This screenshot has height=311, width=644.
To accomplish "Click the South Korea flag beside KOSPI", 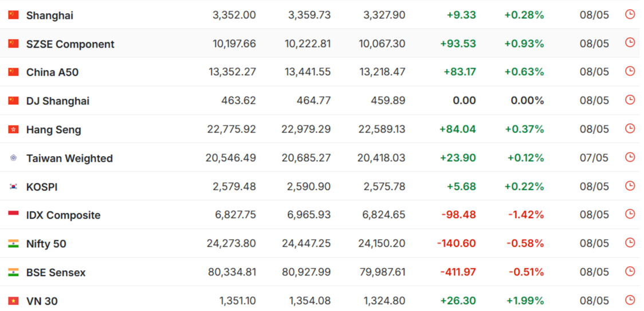I will click(x=14, y=186).
